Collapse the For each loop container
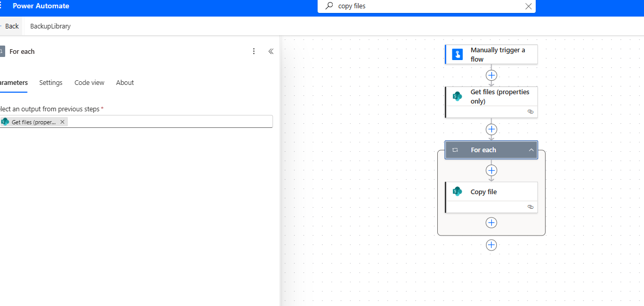This screenshot has height=306, width=644. (x=531, y=150)
